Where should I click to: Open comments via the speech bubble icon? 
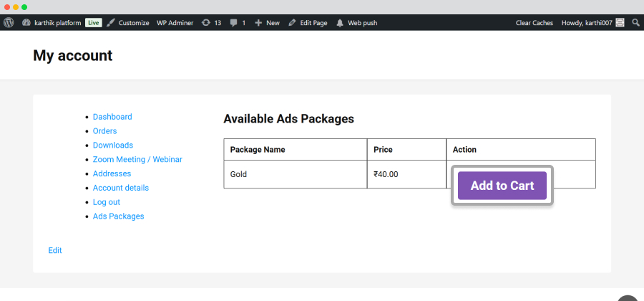234,23
